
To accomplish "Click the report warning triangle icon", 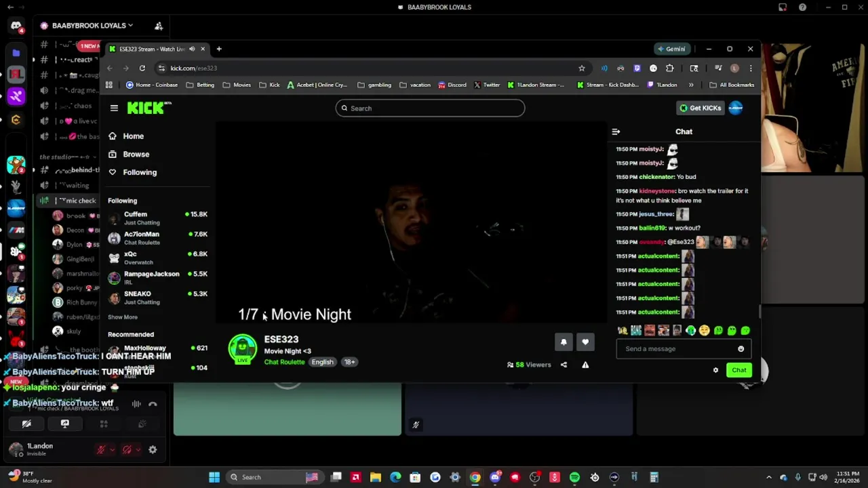I will pos(585,365).
